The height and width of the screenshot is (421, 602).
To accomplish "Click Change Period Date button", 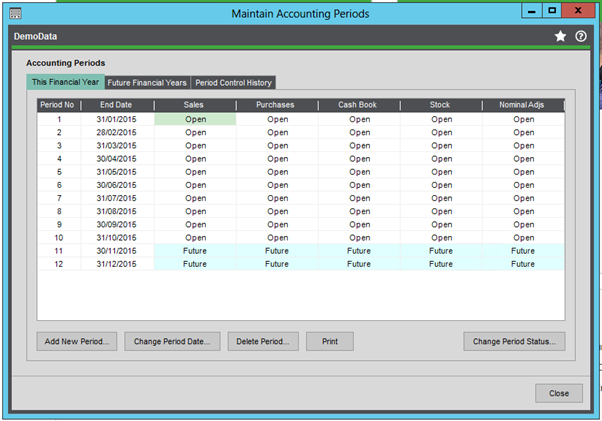I will (x=172, y=342).
